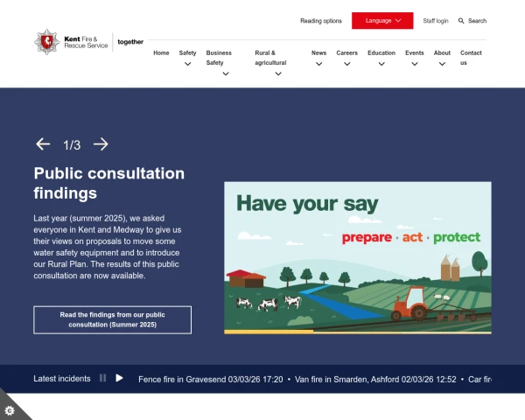Image resolution: width=525 pixels, height=420 pixels.
Task: Go to previous carousel slide arrow
Action: click(x=43, y=144)
